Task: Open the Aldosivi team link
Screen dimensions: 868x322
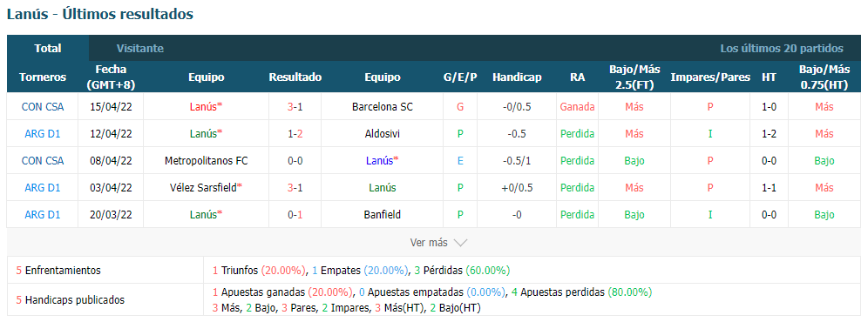Action: coord(383,133)
